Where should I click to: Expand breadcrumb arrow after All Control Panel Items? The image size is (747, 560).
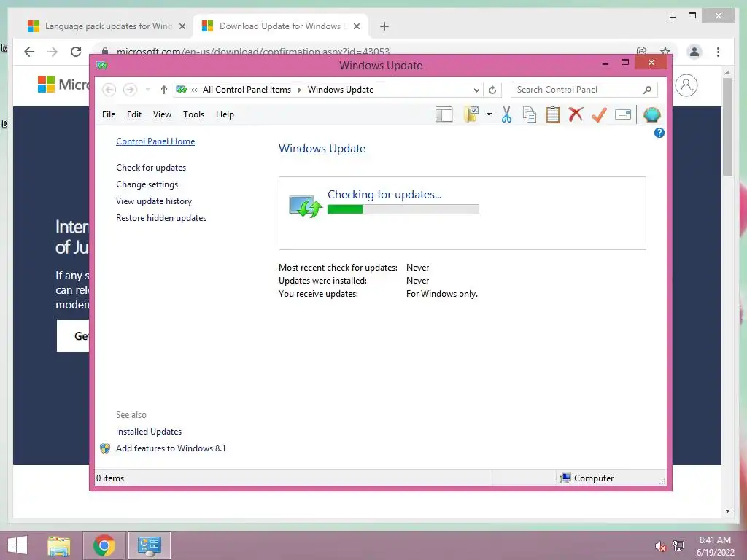[x=300, y=90]
